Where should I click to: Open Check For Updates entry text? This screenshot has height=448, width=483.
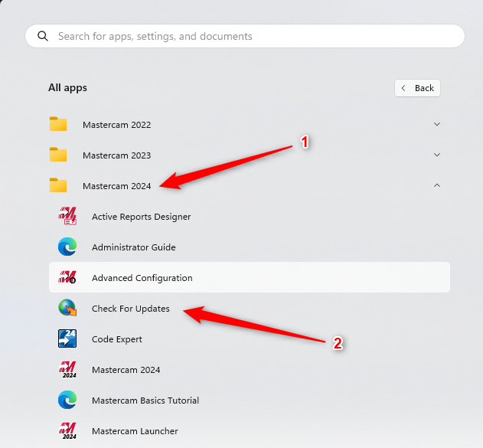click(x=131, y=309)
